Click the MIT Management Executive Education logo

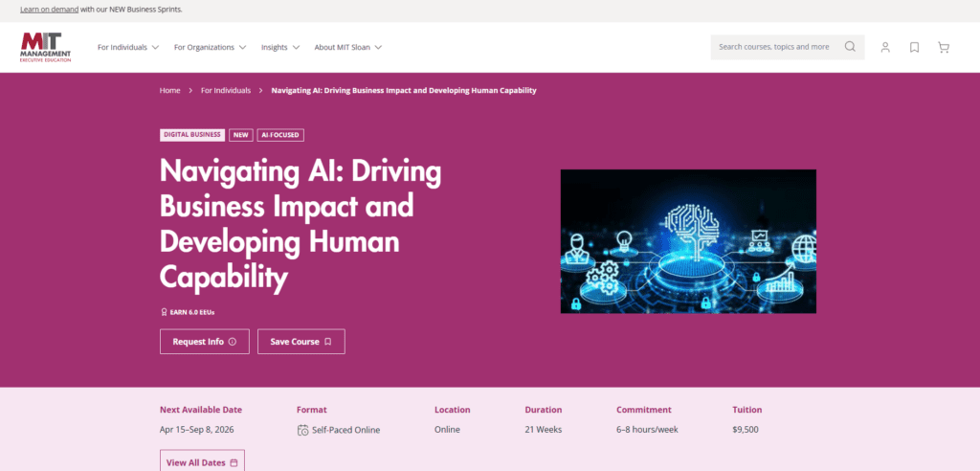click(x=46, y=47)
